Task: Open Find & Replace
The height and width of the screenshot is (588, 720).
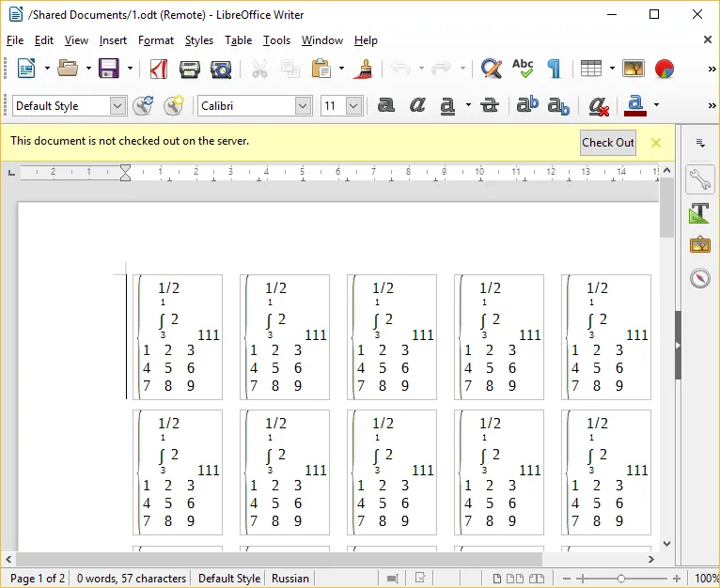Action: coord(491,69)
